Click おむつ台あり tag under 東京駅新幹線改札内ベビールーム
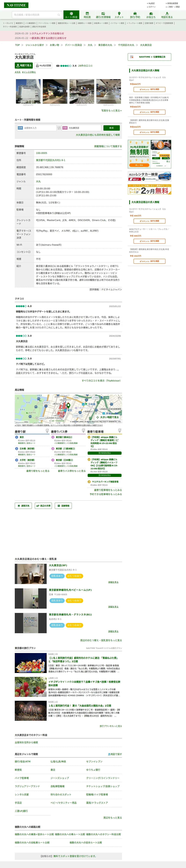This screenshot has width=186, height=868. point(74,601)
